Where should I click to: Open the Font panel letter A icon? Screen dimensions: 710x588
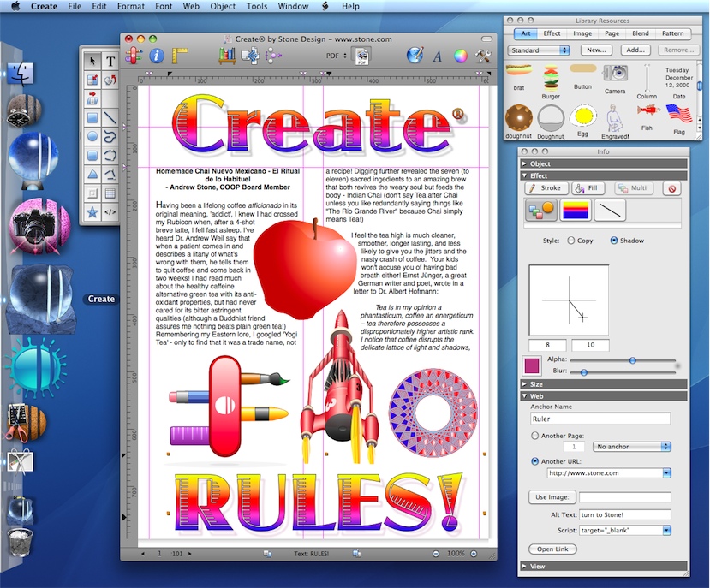tap(437, 56)
